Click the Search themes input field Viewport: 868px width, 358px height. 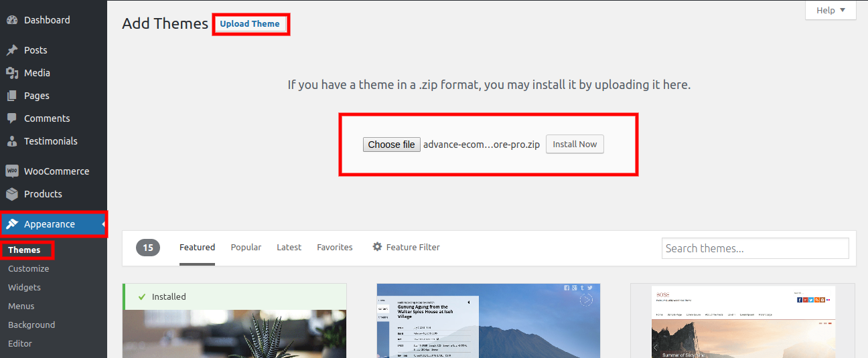[x=755, y=248]
